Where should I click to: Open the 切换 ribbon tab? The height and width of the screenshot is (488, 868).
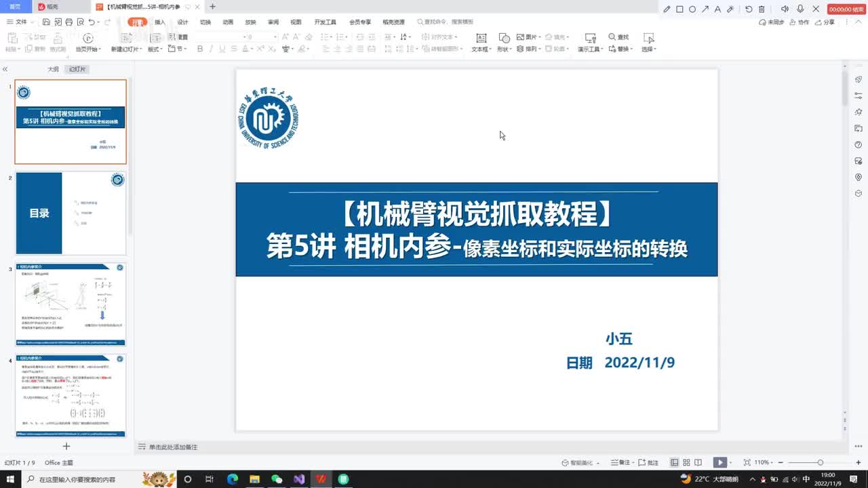coord(205,22)
